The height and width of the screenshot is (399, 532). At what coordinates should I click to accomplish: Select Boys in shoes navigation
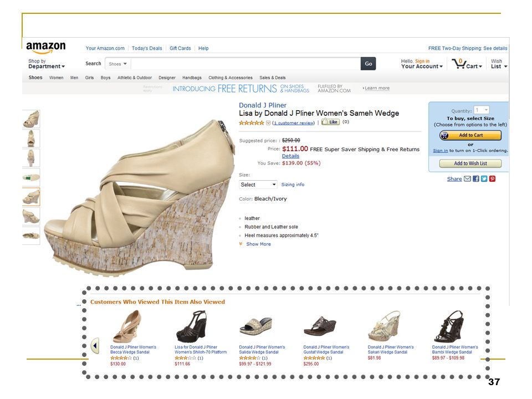click(105, 78)
